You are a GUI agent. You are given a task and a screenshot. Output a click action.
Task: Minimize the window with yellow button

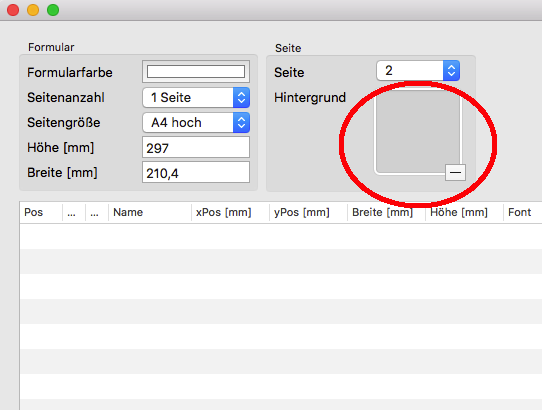click(33, 10)
